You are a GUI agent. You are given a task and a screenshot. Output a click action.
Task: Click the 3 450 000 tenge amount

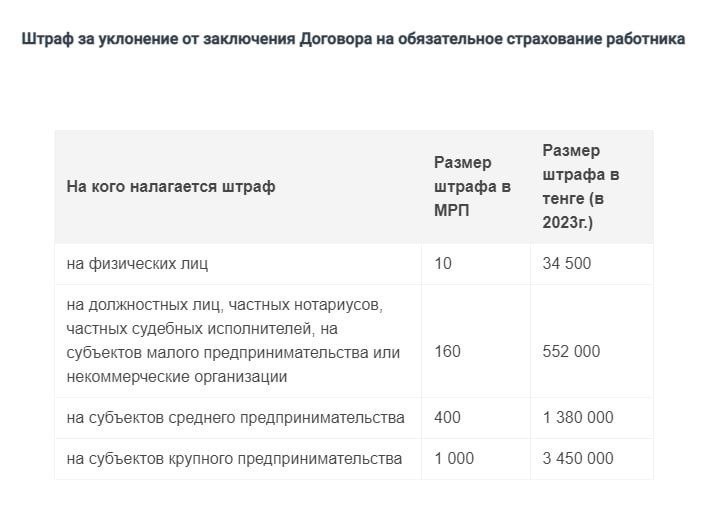(x=578, y=458)
